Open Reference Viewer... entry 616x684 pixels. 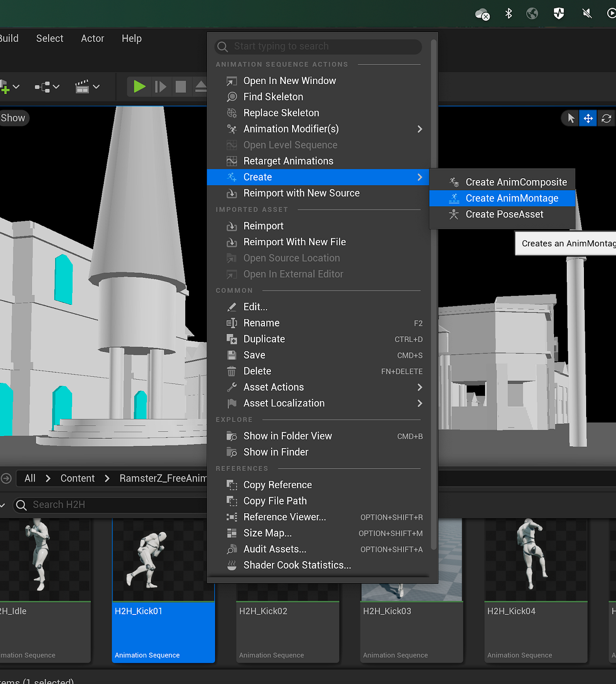[x=318, y=517]
